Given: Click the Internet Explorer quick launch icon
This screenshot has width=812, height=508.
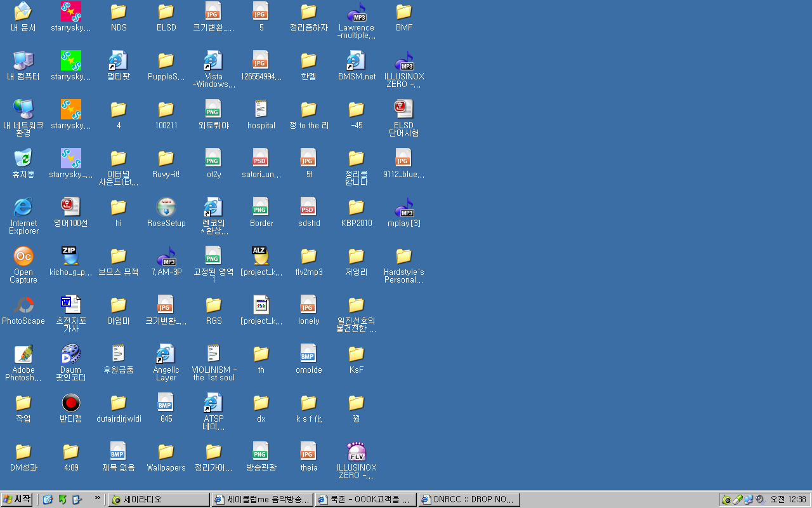Looking at the screenshot, I should tap(48, 500).
